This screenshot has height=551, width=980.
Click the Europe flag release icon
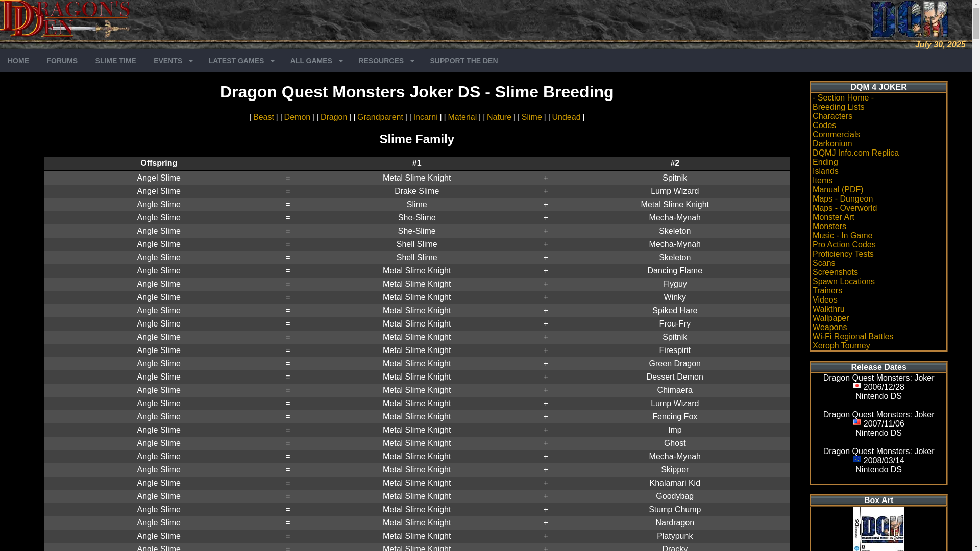coord(857,459)
